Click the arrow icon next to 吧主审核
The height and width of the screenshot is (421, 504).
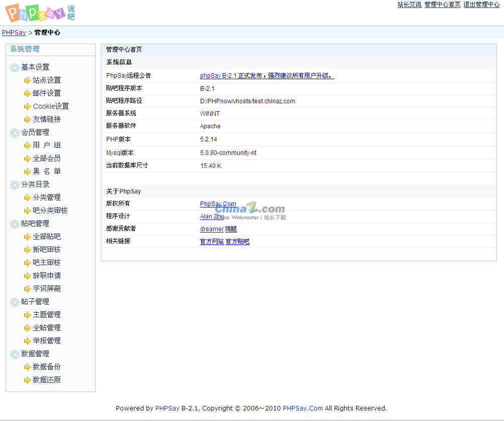(27, 263)
